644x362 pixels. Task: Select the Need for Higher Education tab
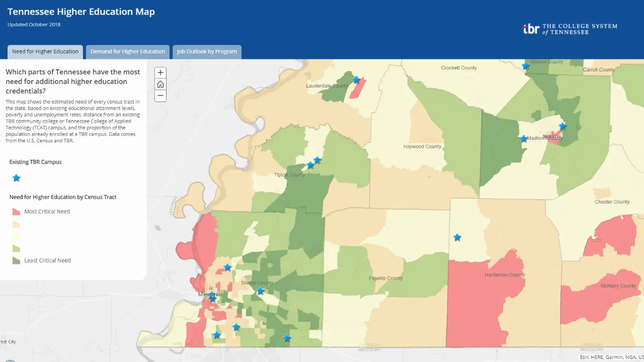tap(45, 51)
